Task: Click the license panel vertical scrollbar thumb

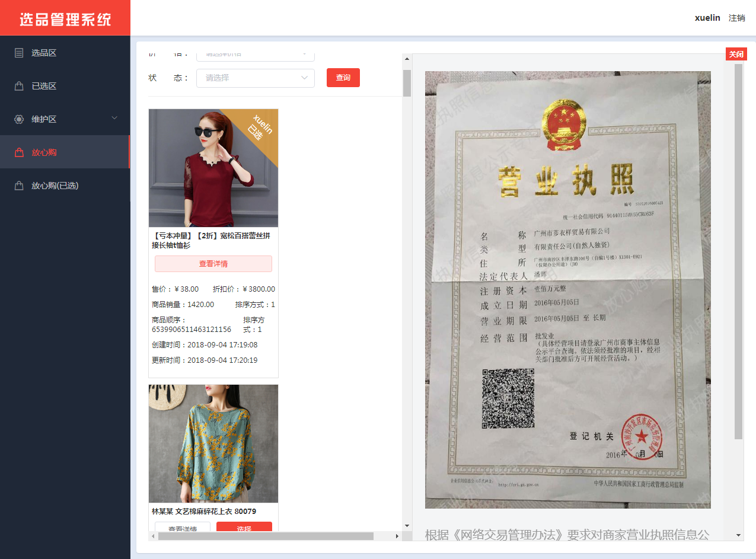Action: (x=738, y=251)
